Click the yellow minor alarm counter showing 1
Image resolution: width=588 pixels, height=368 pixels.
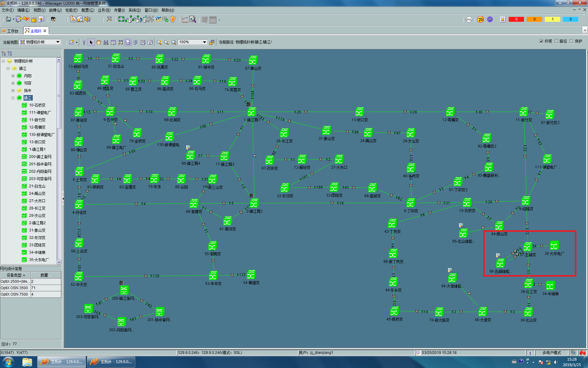click(x=552, y=19)
